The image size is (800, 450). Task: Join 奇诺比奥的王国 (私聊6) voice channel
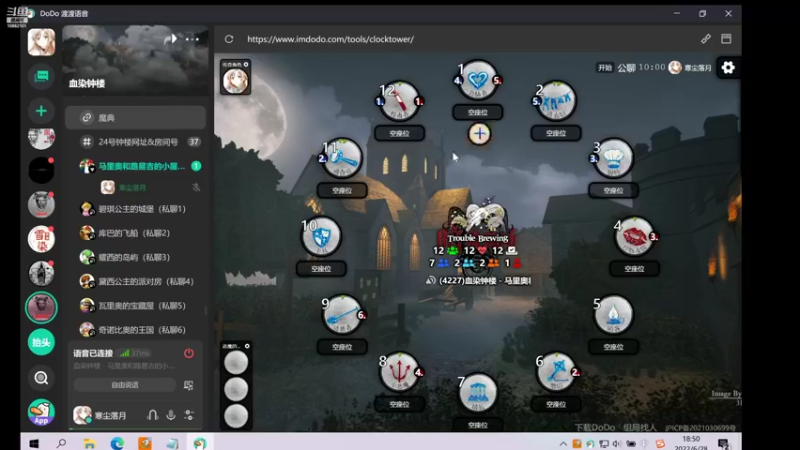tap(135, 330)
